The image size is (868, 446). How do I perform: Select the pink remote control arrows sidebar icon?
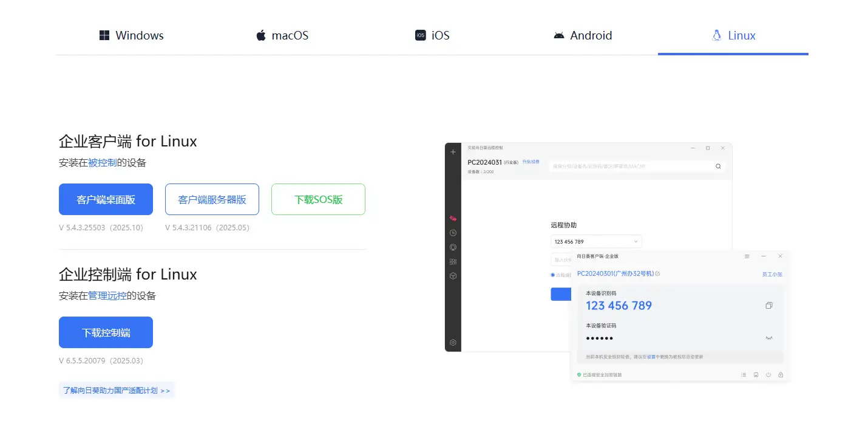click(453, 218)
